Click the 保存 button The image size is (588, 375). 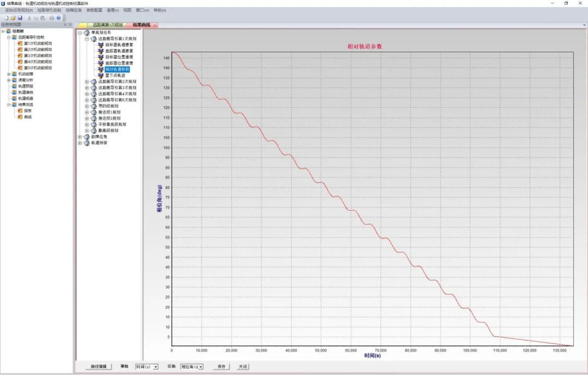coord(221,366)
